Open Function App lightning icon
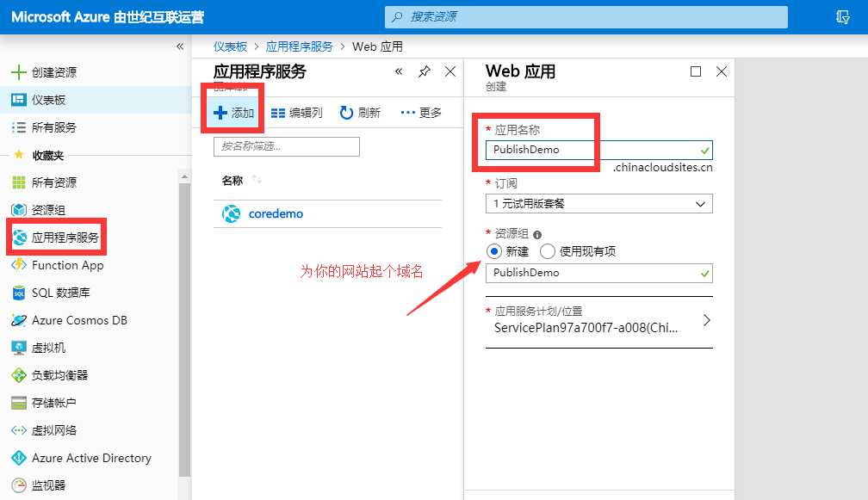The image size is (868, 500). [19, 265]
